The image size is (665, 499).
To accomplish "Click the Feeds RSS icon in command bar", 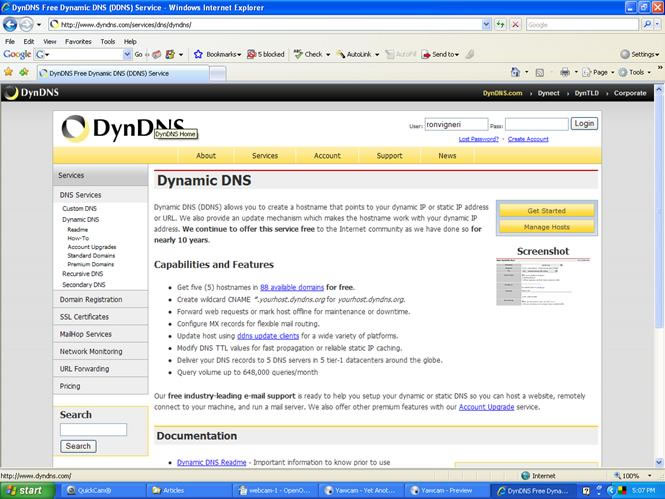I will pyautogui.click(x=540, y=72).
